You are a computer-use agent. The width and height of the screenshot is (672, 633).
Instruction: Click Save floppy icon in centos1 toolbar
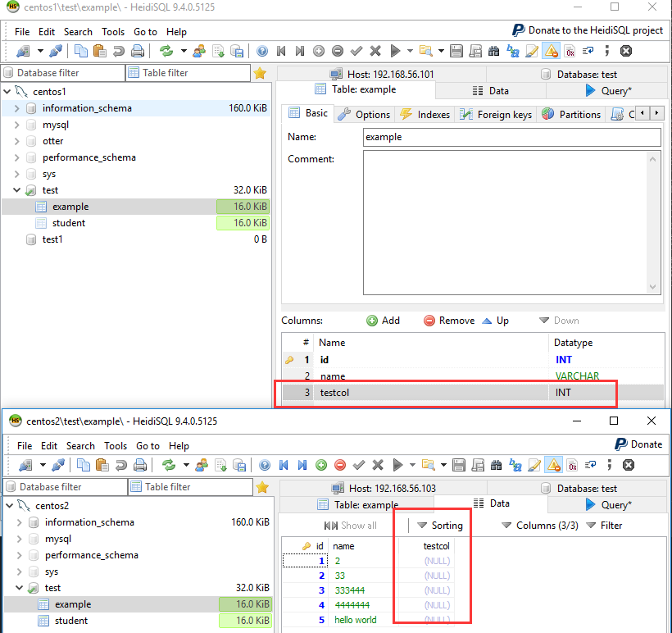pyautogui.click(x=456, y=52)
